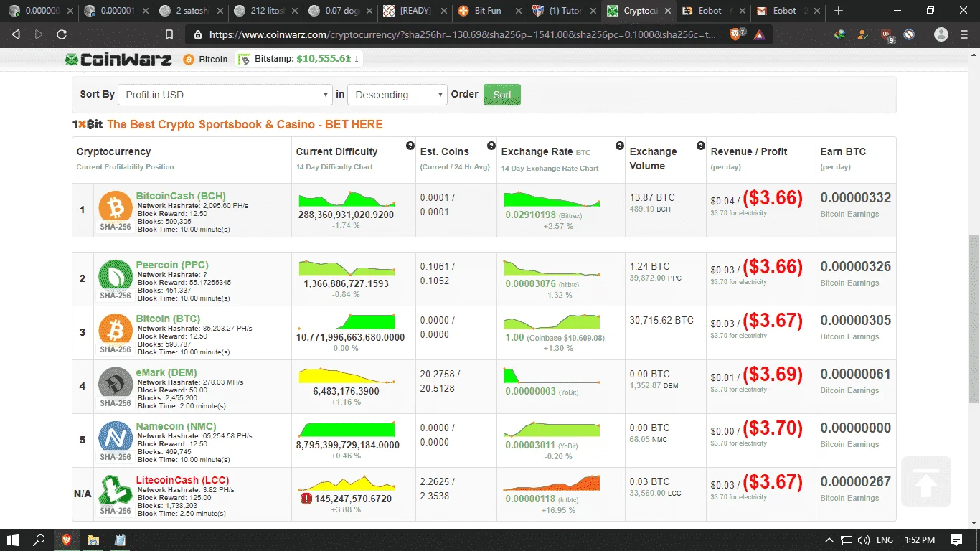Click the Exchange Rate help icon
This screenshot has height=551, width=980.
coord(620,146)
